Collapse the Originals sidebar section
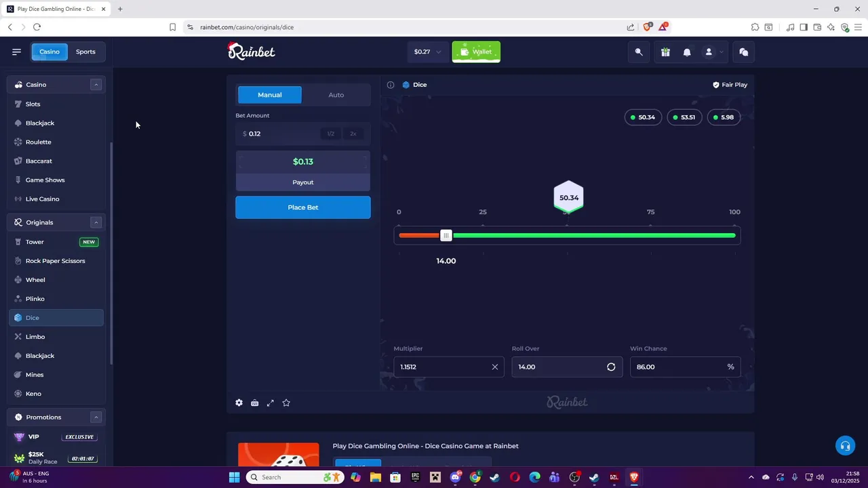This screenshot has width=868, height=488. 96,222
